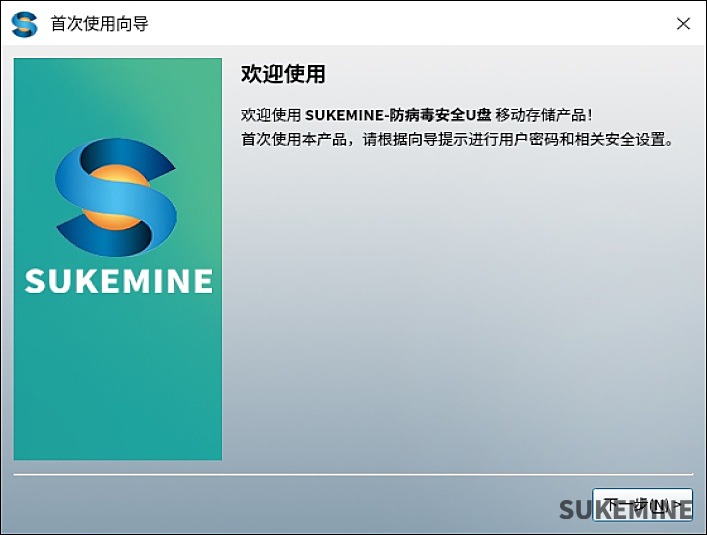Viewport: 707px width, 535px height.
Task: Click the bold 欢迎使用 heading
Action: [283, 74]
